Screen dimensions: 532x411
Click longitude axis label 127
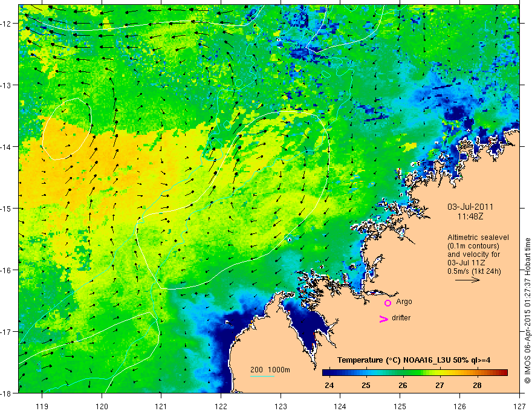point(519,406)
